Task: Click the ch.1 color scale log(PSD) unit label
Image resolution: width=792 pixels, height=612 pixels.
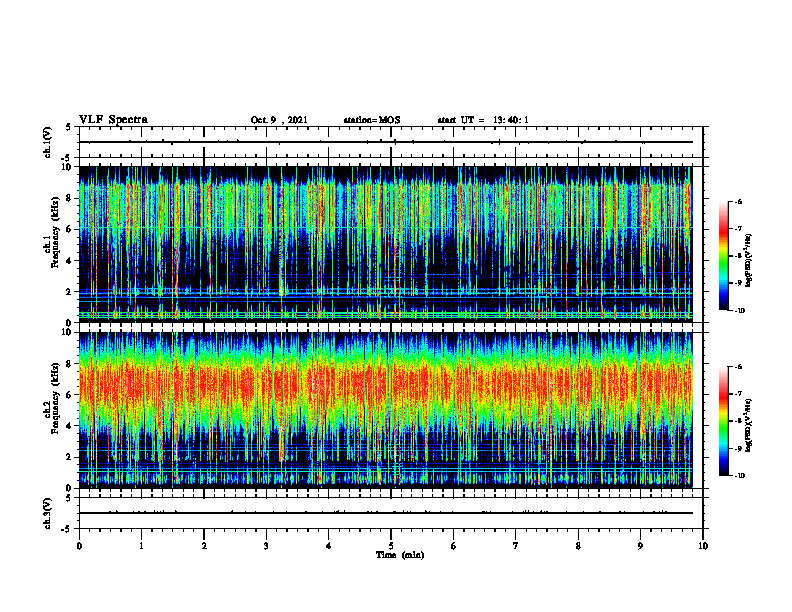Action: point(749,260)
